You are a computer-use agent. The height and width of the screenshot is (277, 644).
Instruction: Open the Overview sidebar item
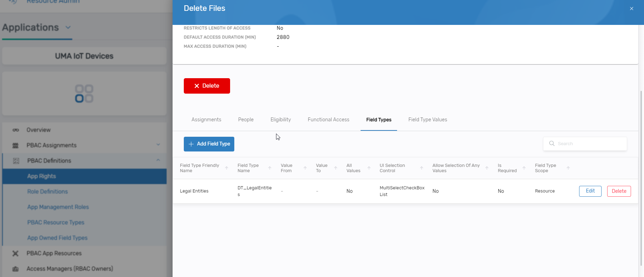[x=39, y=130]
